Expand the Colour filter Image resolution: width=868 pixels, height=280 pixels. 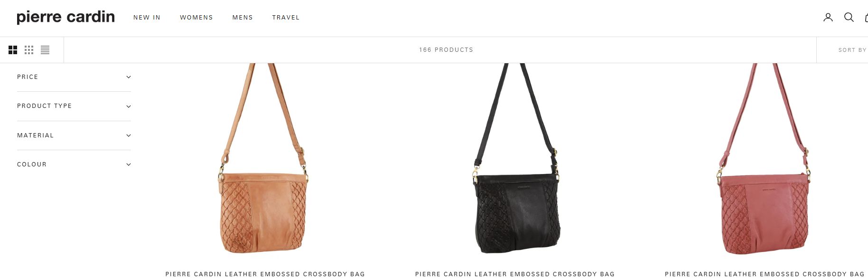point(74,164)
